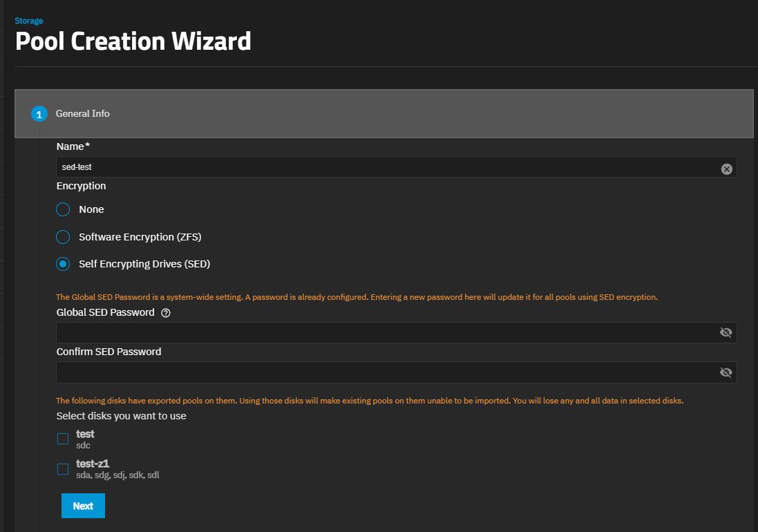Click the question mark next to Global SED Password
Screen dimensions: 758x532
click(164, 312)
